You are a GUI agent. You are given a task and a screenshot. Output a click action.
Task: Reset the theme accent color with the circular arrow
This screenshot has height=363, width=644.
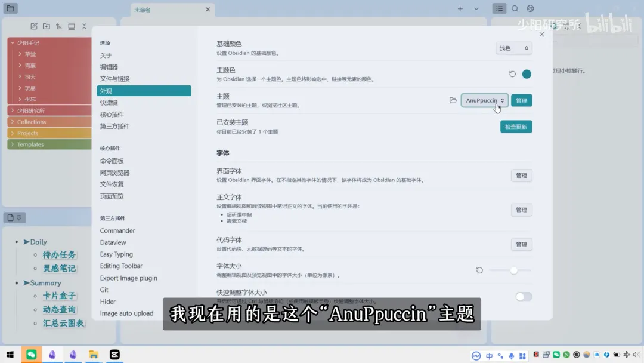pos(511,73)
